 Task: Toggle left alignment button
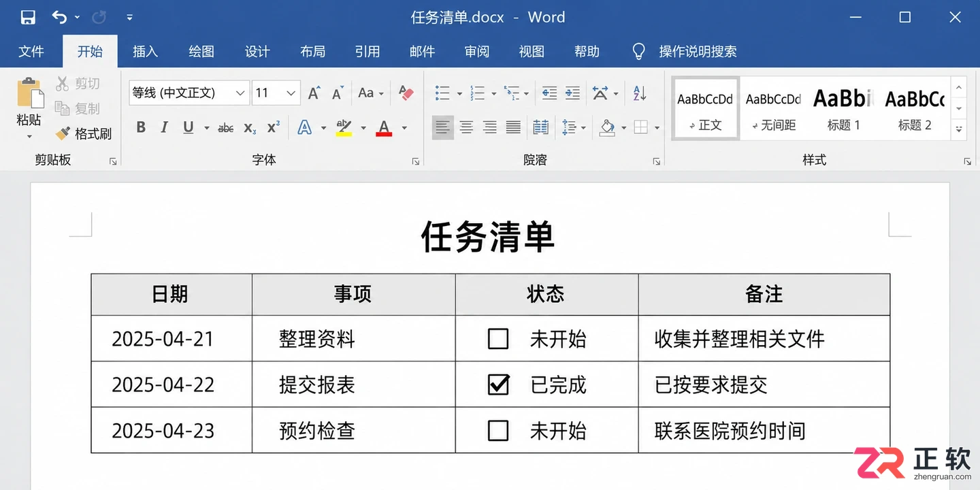(443, 127)
